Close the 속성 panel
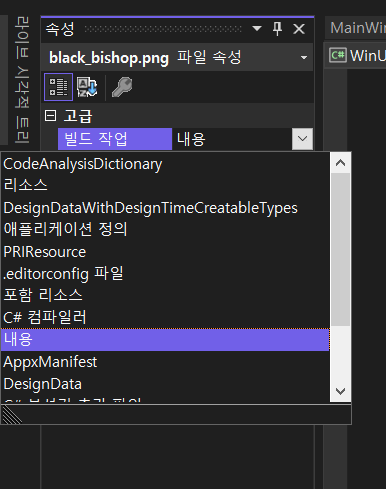 pos(299,29)
